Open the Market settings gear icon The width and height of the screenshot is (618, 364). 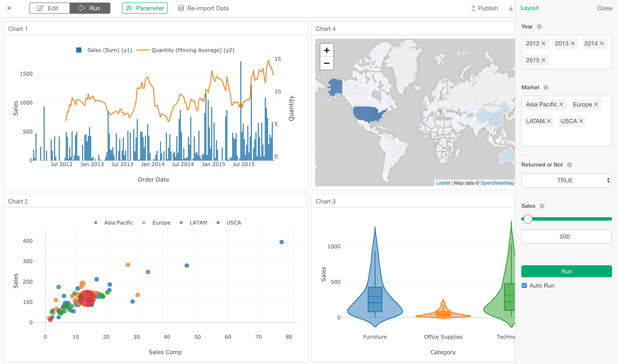pos(546,87)
